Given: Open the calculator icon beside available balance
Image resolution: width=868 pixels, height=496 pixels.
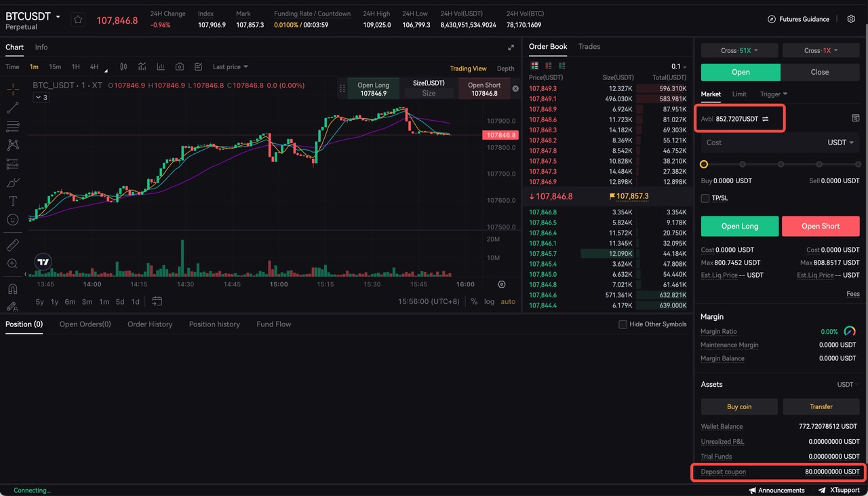Looking at the screenshot, I should 855,118.
